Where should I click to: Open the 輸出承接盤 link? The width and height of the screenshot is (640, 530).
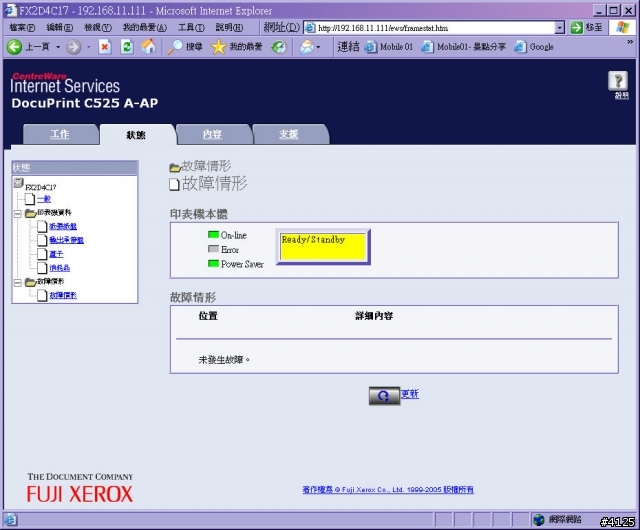(67, 240)
